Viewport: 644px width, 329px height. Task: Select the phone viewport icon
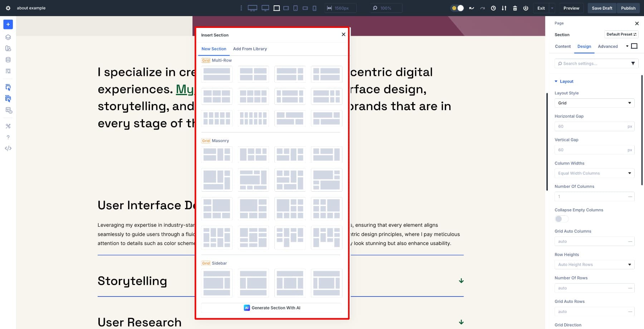(x=314, y=8)
